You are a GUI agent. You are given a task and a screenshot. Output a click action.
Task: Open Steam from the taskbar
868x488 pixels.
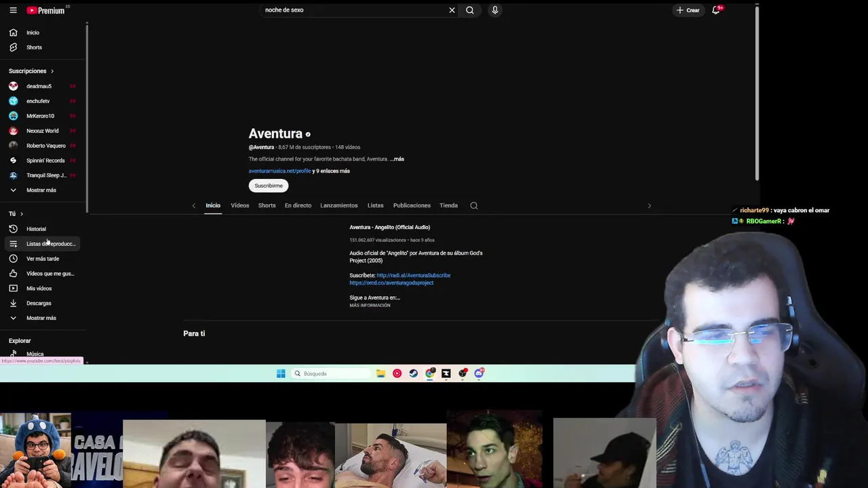414,373
